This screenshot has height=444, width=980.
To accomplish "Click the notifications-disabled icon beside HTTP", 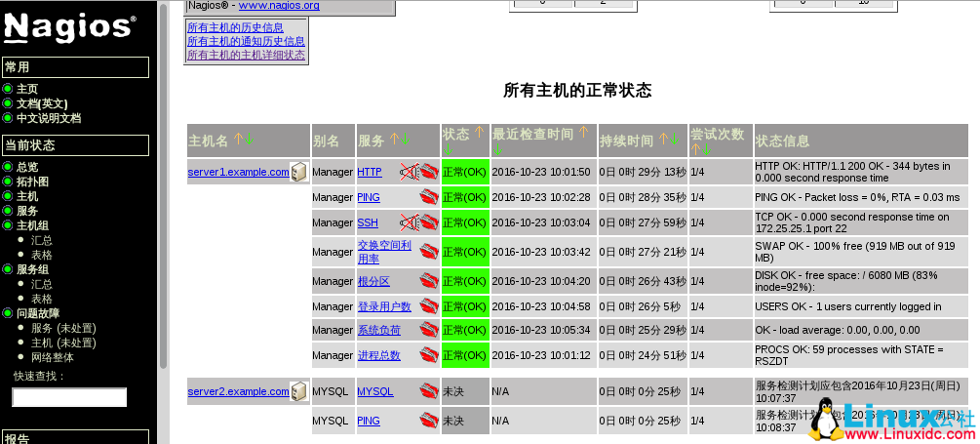I will coord(410,173).
